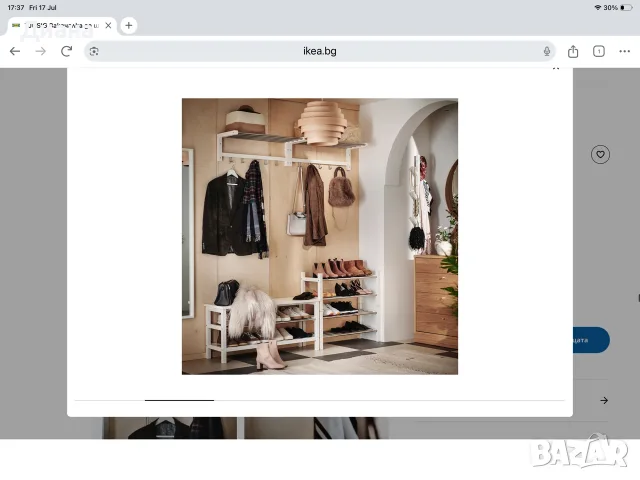
Task: Check the battery status indicator
Action: click(x=626, y=7)
